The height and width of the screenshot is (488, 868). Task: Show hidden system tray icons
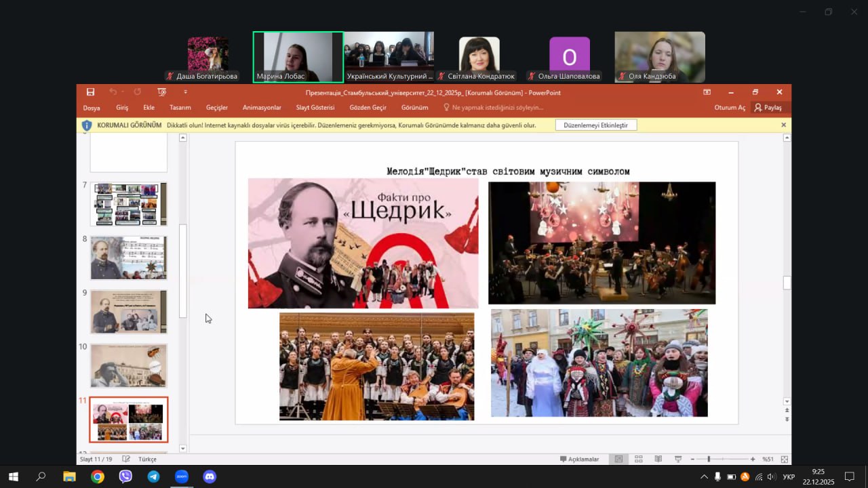point(704,477)
